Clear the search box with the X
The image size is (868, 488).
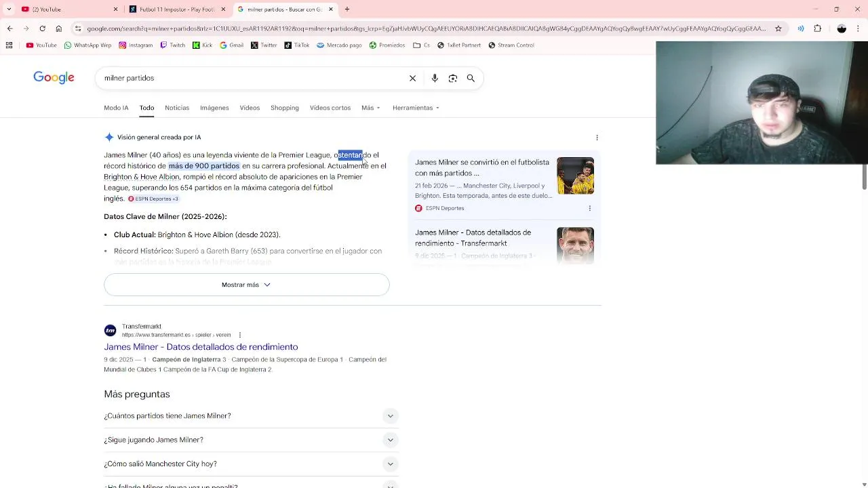click(412, 78)
